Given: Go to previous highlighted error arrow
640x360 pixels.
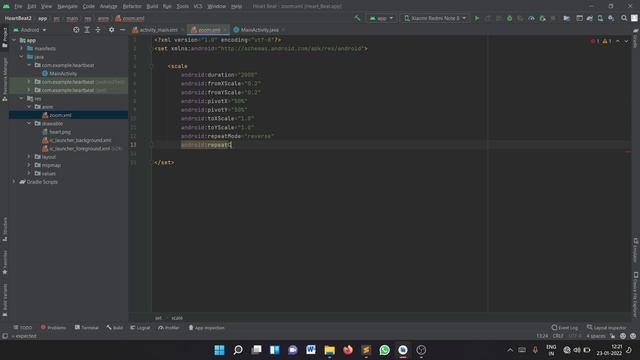Looking at the screenshot, I should pos(618,41).
